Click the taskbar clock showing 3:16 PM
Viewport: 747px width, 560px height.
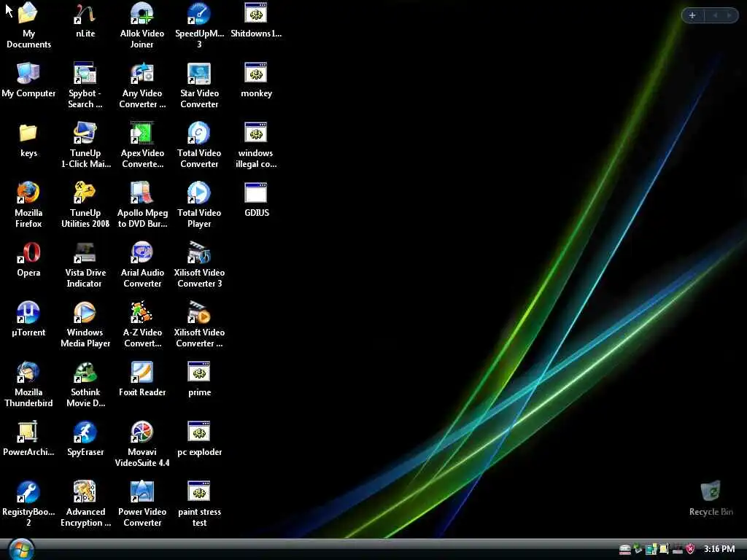click(x=719, y=549)
